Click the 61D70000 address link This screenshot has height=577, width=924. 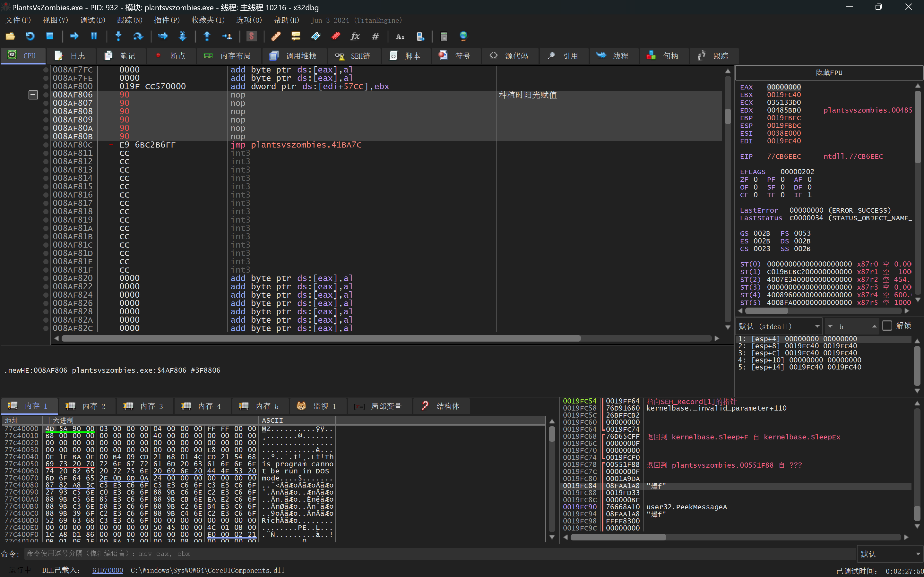pos(108,570)
